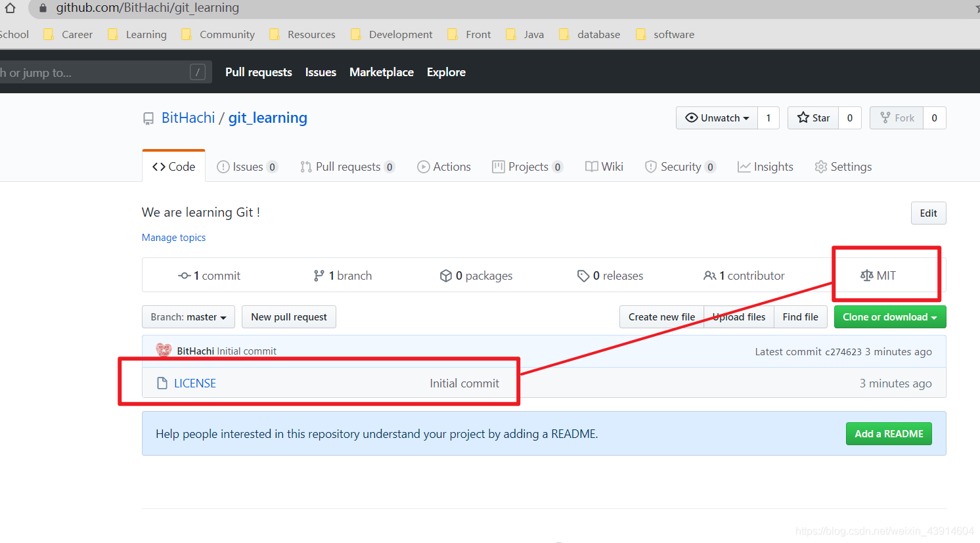
Task: Click the Career bookmark folder icon
Action: (49, 35)
